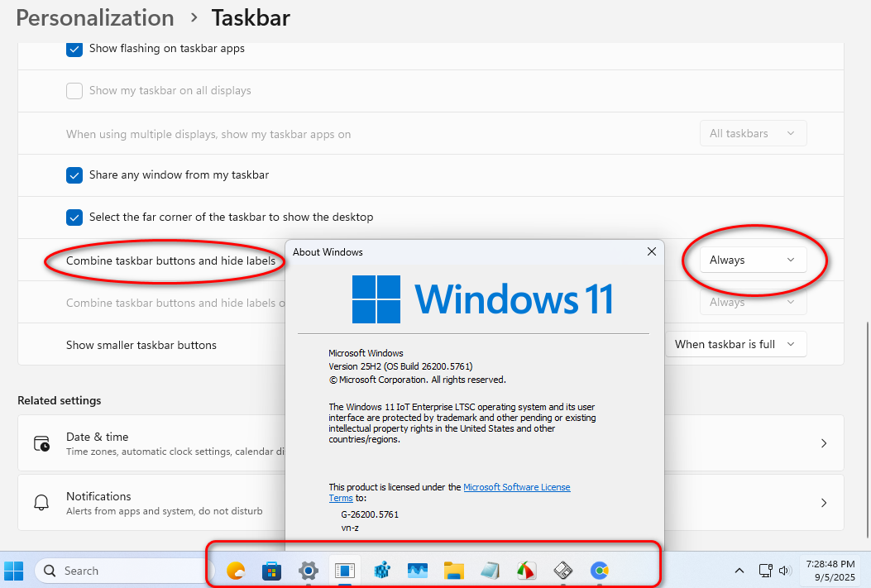Open the All taskbars dropdown

pyautogui.click(x=753, y=133)
